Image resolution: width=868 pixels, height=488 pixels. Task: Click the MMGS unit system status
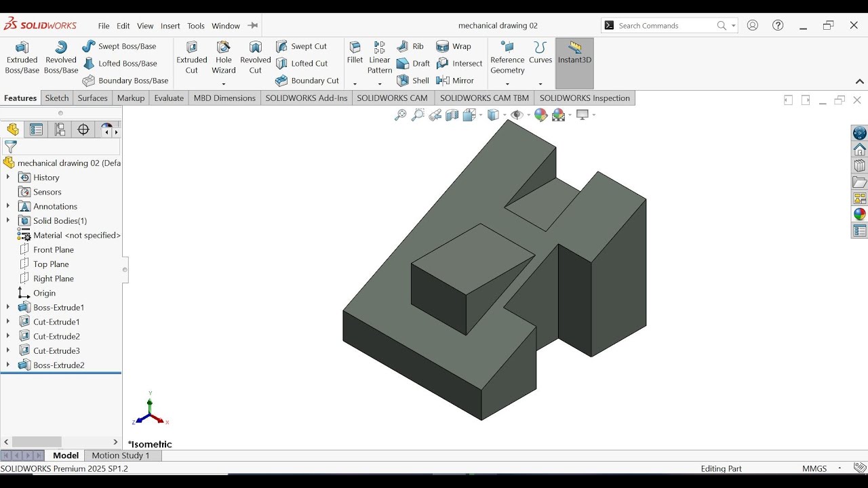(x=814, y=468)
